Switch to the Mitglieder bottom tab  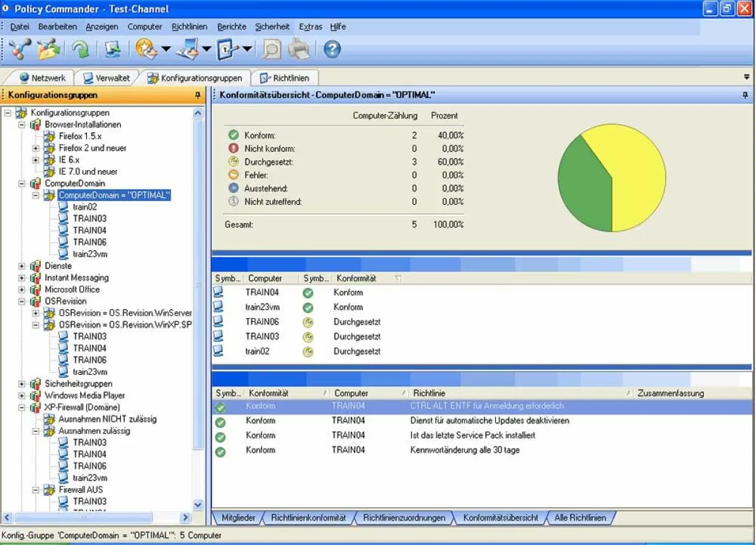[238, 518]
